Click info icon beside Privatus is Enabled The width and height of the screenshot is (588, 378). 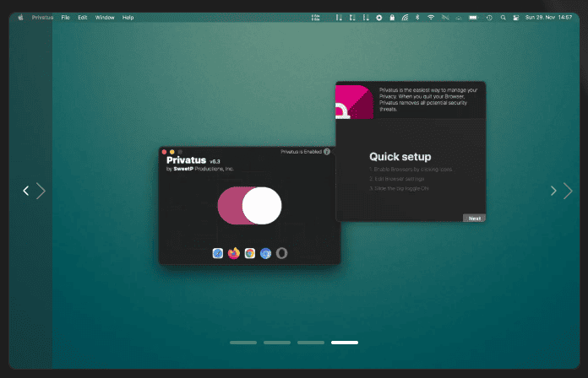pyautogui.click(x=327, y=152)
